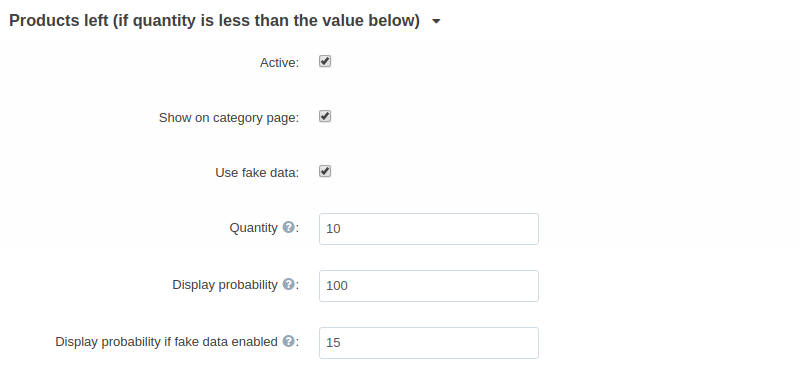
Task: Focus the Quantity input field
Action: click(429, 229)
